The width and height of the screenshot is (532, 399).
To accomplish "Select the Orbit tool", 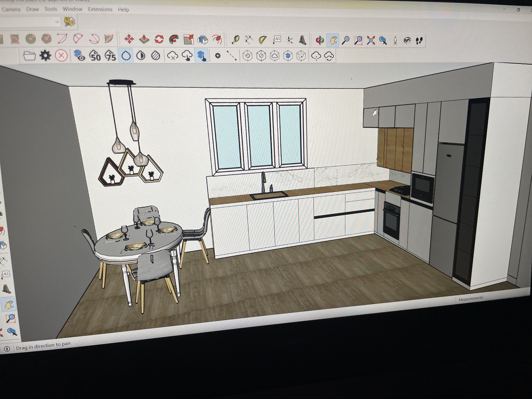I will coord(320,40).
